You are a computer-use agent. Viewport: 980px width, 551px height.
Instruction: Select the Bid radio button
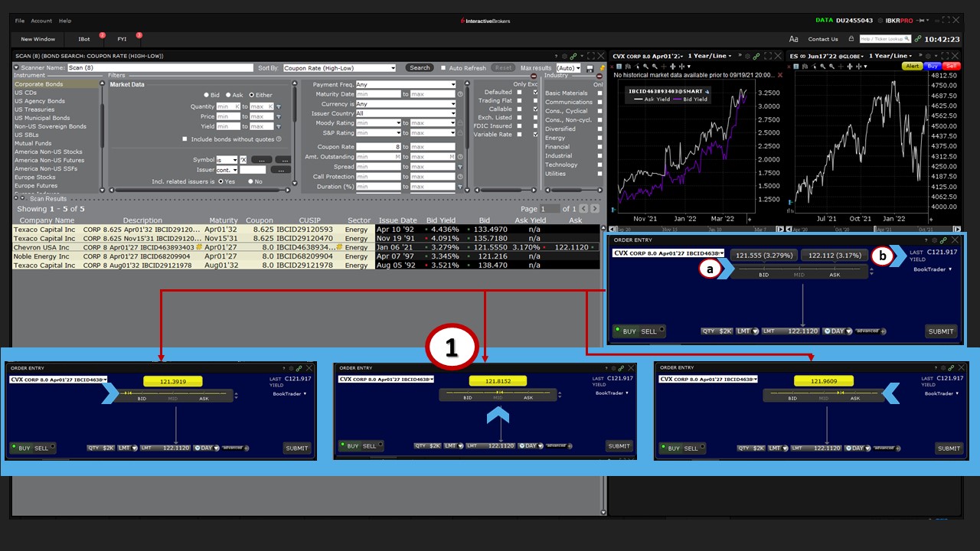(x=207, y=95)
